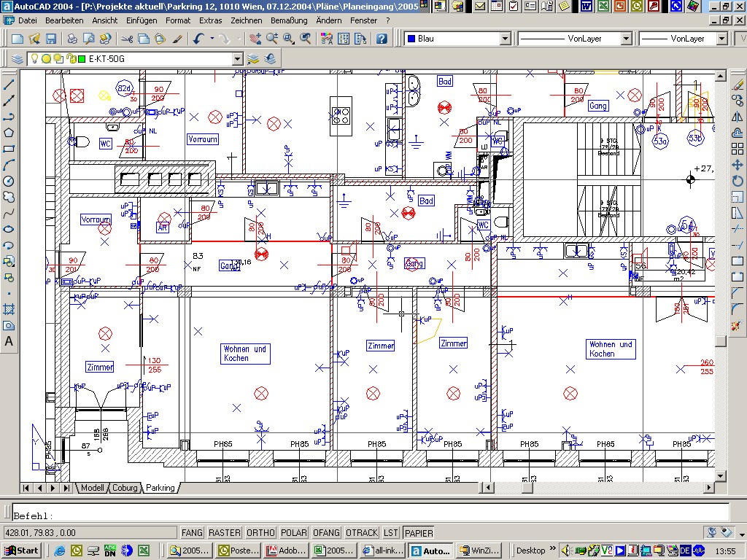
Task: Select the Mirror tool
Action: coord(738,117)
